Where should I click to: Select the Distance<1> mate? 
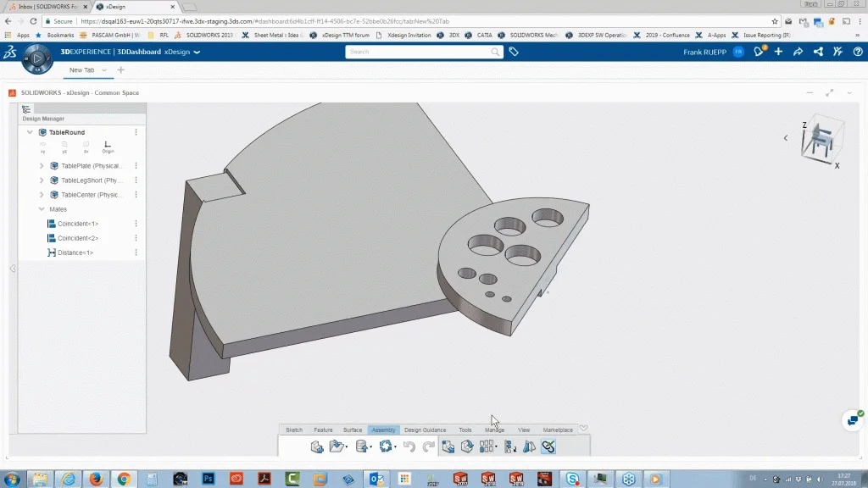pos(75,252)
